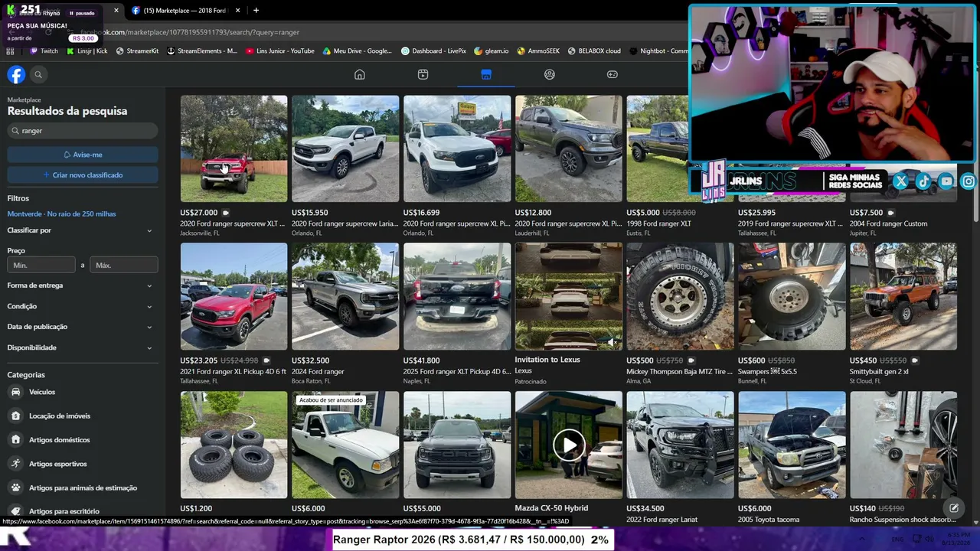The image size is (980, 551).
Task: Open the Groups icon in navigation
Action: [x=550, y=74]
